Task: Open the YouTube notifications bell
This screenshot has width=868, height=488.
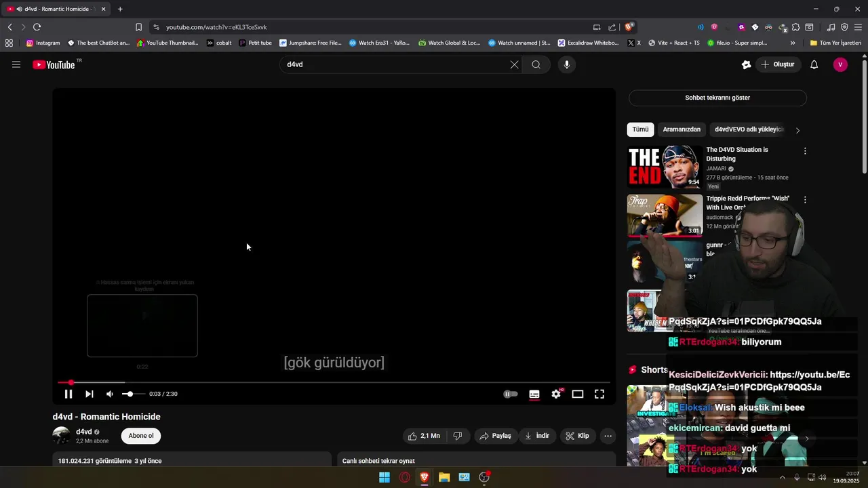Action: (814, 64)
